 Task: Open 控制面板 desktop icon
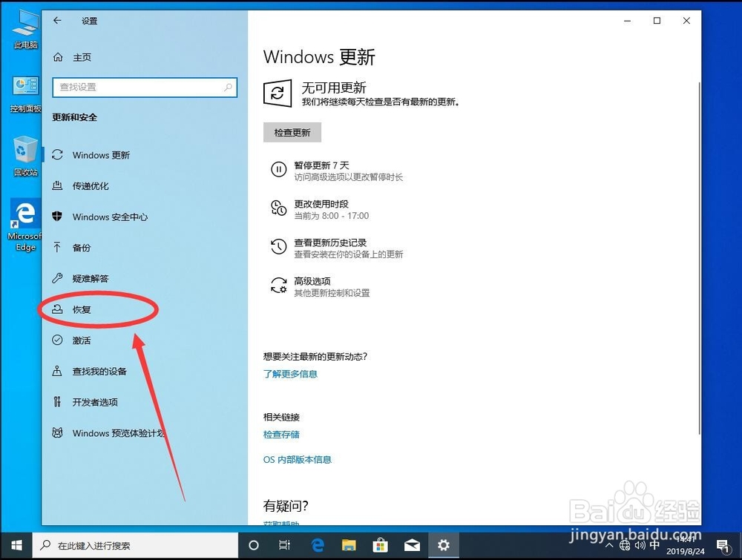(x=25, y=95)
